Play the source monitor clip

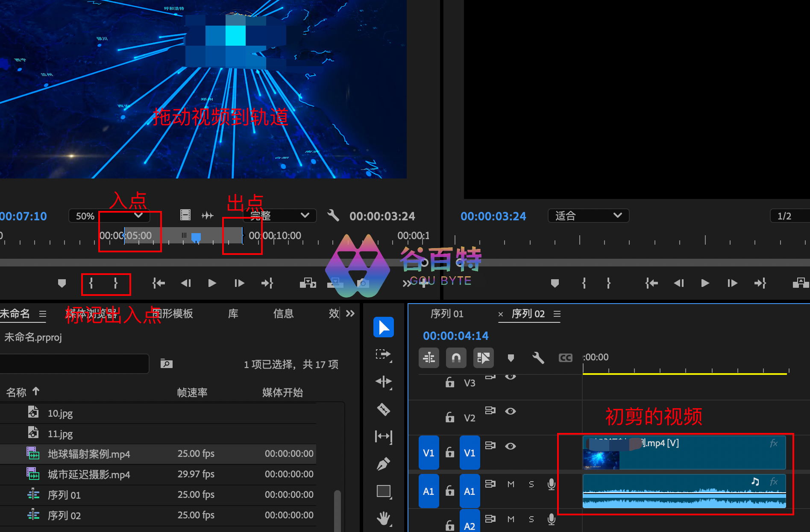(212, 283)
